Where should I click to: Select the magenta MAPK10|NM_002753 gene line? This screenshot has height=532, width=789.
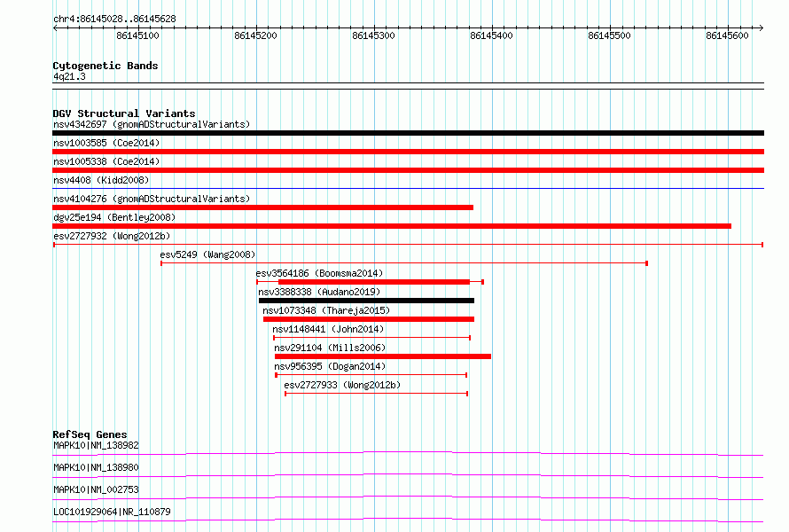408,497
